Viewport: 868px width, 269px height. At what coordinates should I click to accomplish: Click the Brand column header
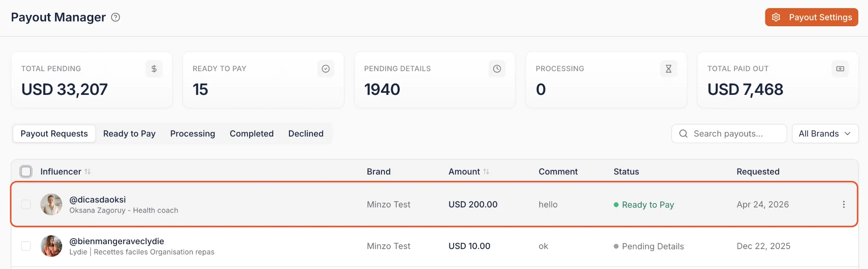pos(379,172)
